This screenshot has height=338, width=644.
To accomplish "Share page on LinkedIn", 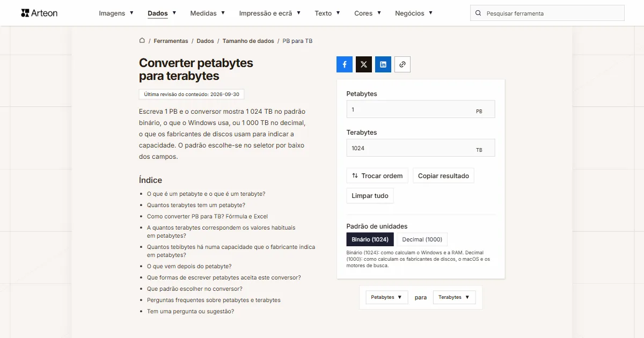I will click(383, 64).
